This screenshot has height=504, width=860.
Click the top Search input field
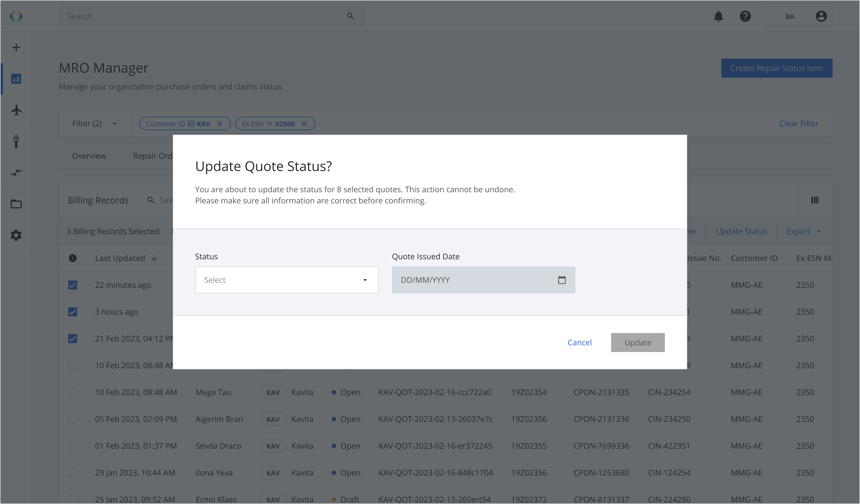tap(211, 16)
